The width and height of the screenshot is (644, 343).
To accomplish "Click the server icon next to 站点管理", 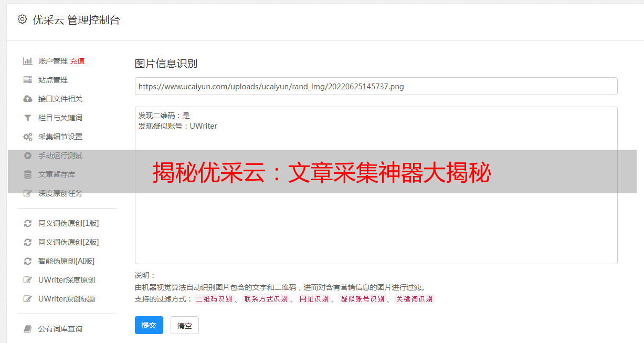I will click(x=28, y=80).
